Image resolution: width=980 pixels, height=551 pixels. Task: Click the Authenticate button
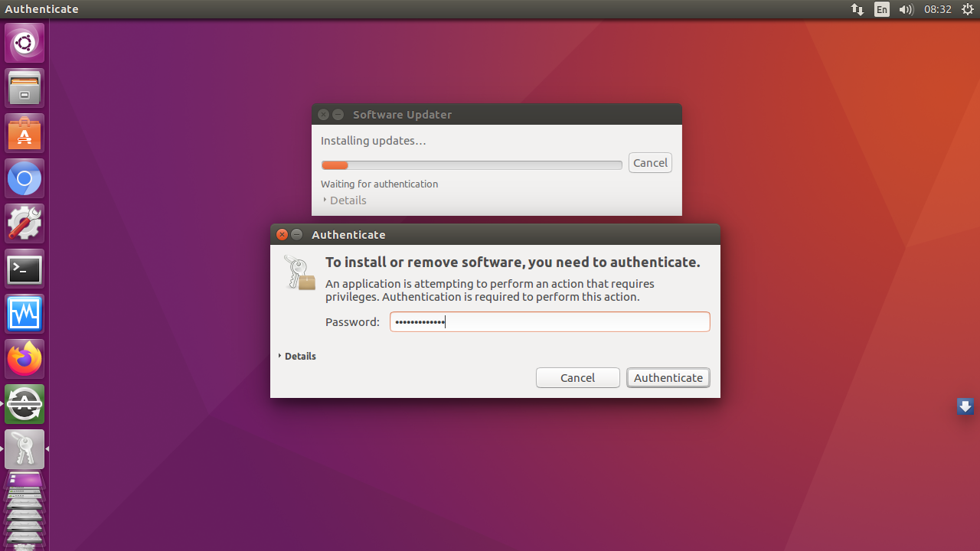(668, 377)
